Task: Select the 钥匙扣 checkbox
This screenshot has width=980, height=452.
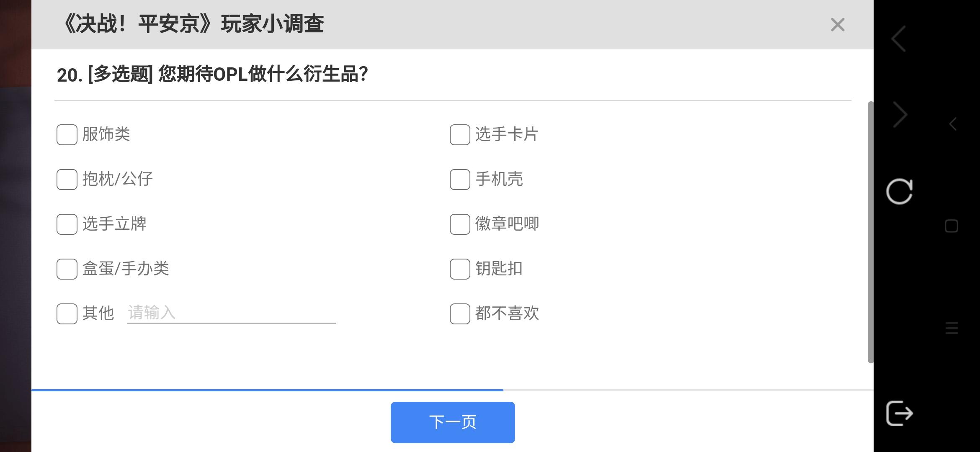Action: click(460, 269)
